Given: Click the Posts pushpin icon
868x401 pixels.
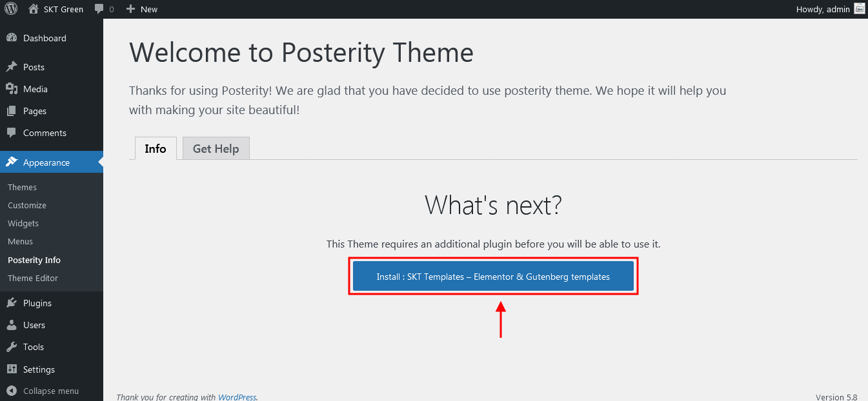Looking at the screenshot, I should point(12,67).
